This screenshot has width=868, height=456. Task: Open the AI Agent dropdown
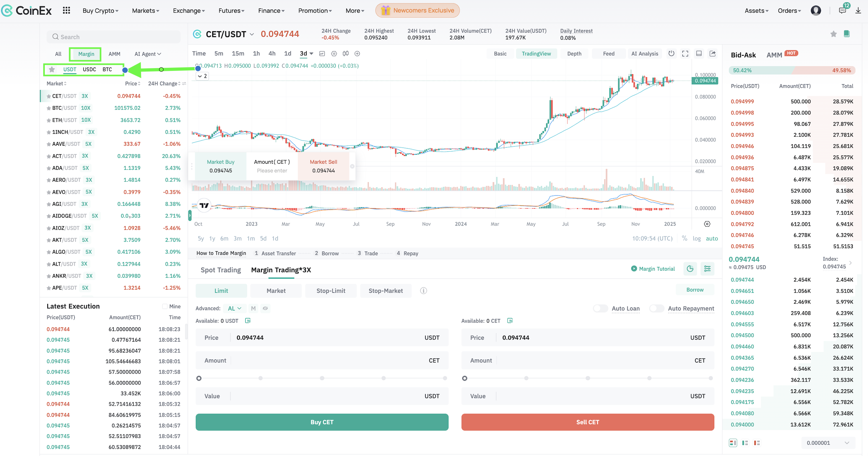click(148, 54)
